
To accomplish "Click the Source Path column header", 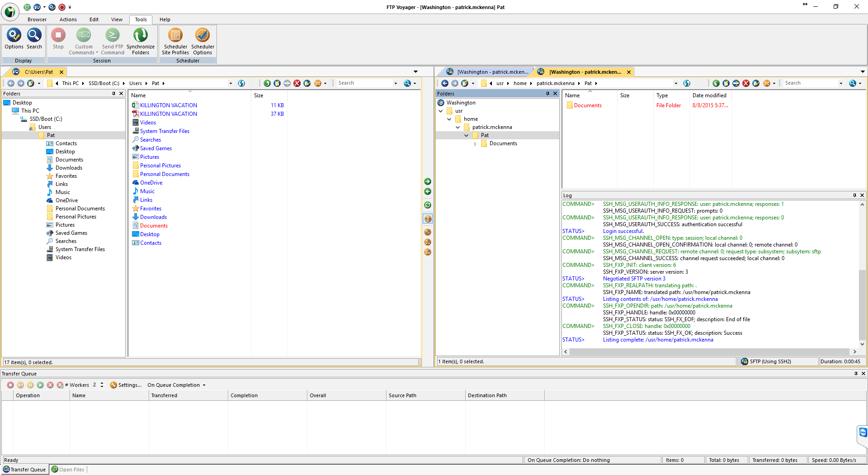I will point(425,395).
